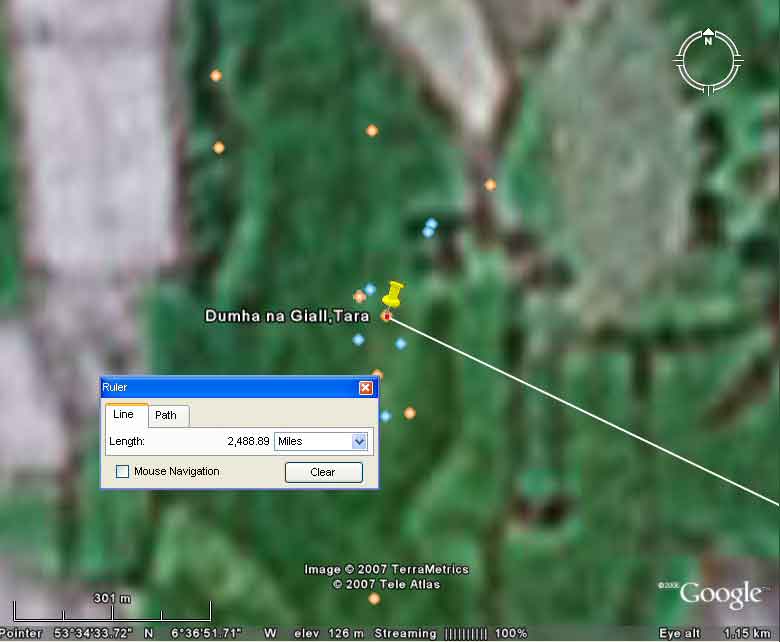The height and width of the screenshot is (642, 780).
Task: Close the Ruler dialog
Action: pos(365,388)
